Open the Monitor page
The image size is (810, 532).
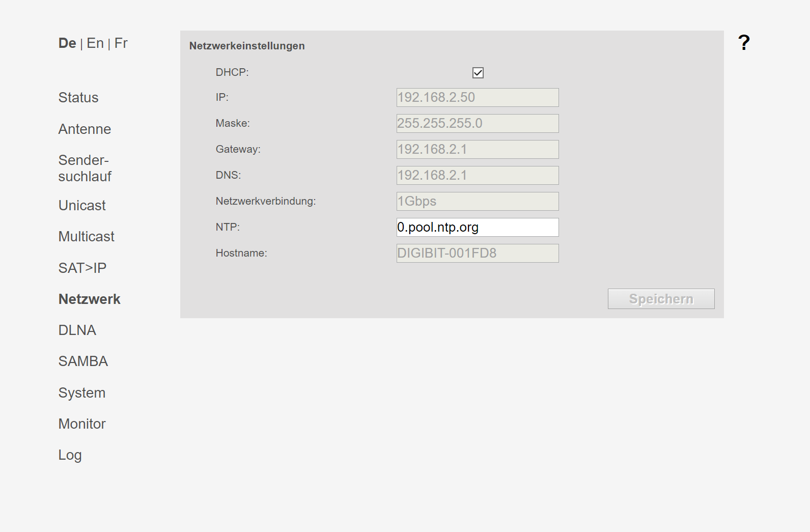(x=82, y=424)
